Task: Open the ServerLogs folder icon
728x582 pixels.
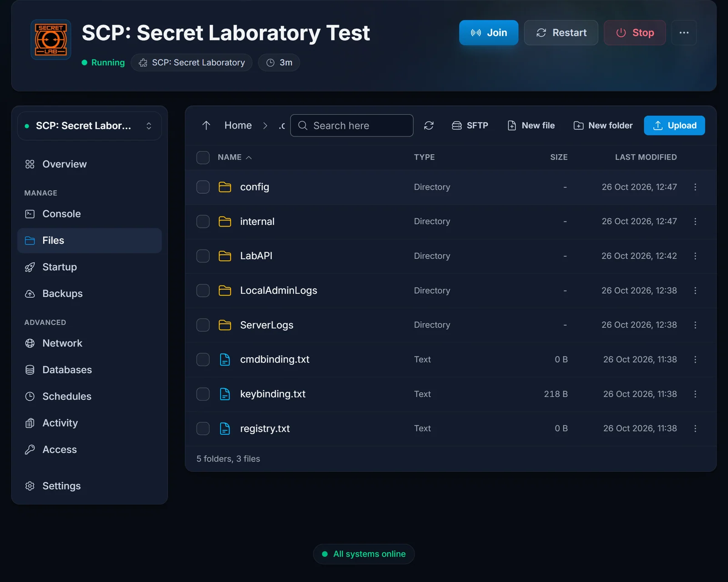Action: 225,325
